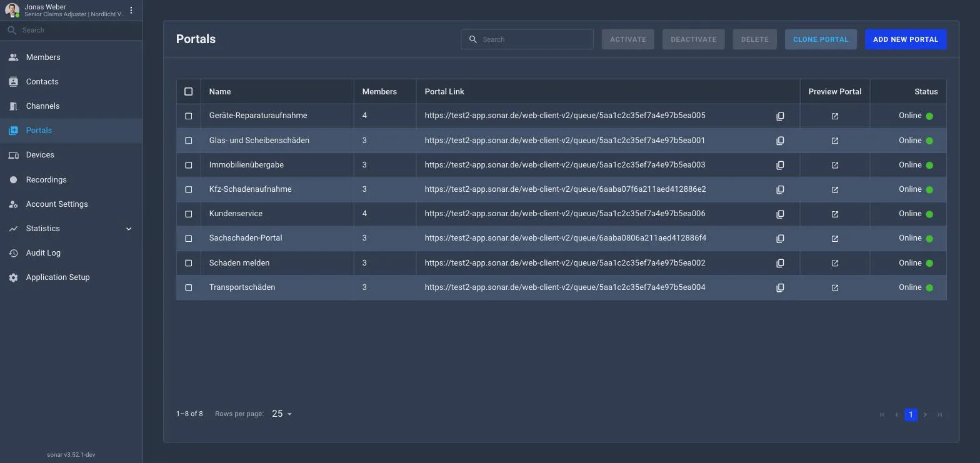This screenshot has width=980, height=463.
Task: Copy the Kundenservice portal link
Action: [x=780, y=214]
